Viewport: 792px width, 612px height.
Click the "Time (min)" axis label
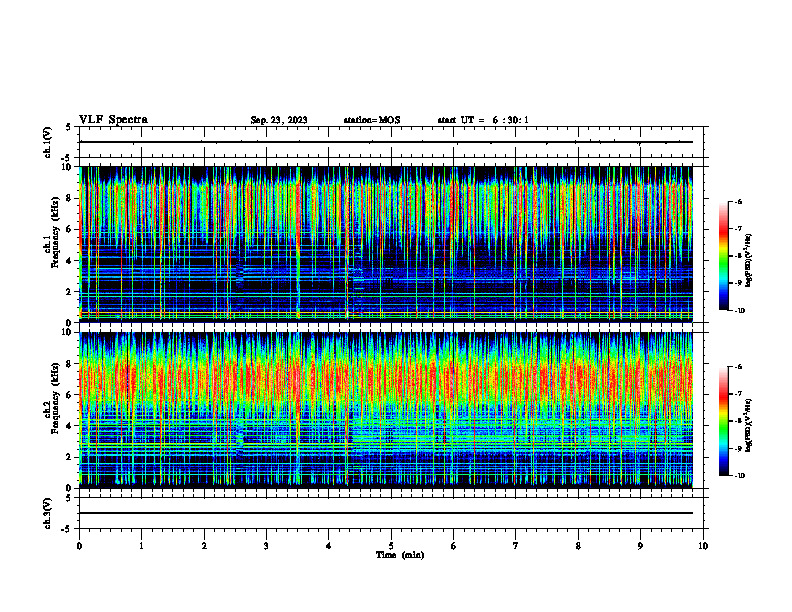(x=400, y=555)
